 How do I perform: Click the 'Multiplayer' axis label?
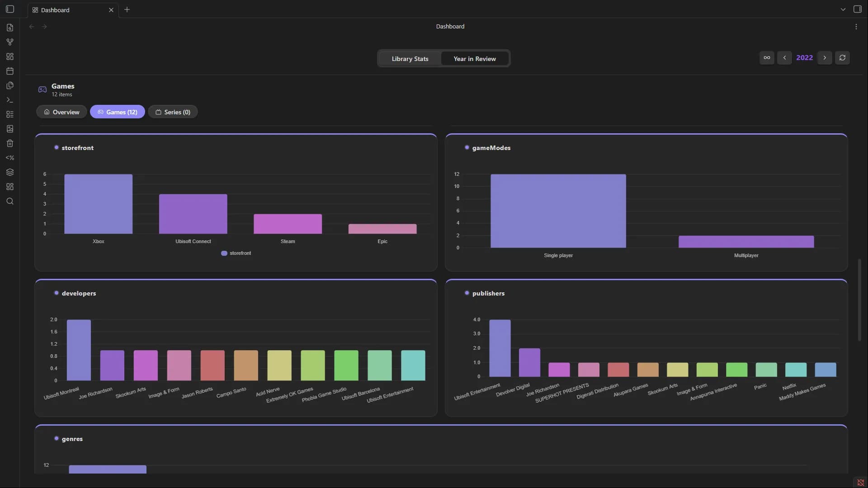click(746, 256)
